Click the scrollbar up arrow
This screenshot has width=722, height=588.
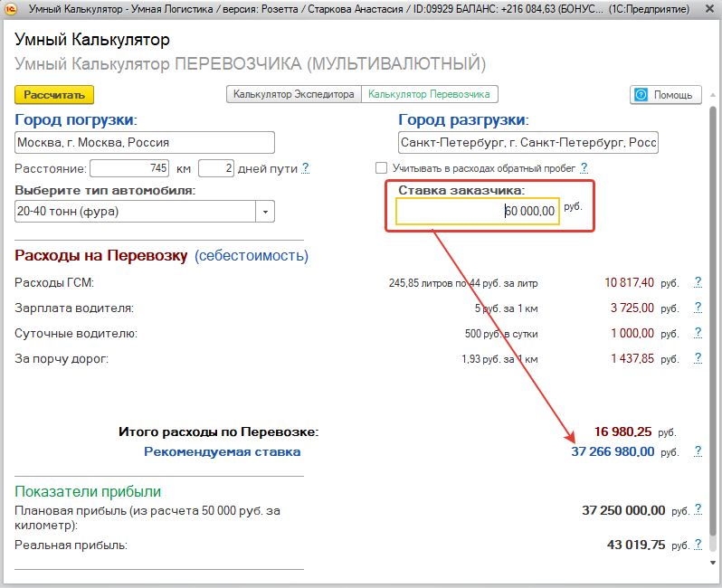coord(713,95)
